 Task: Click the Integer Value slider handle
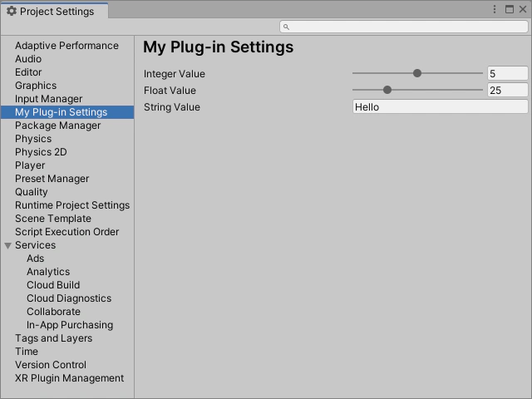(x=417, y=73)
